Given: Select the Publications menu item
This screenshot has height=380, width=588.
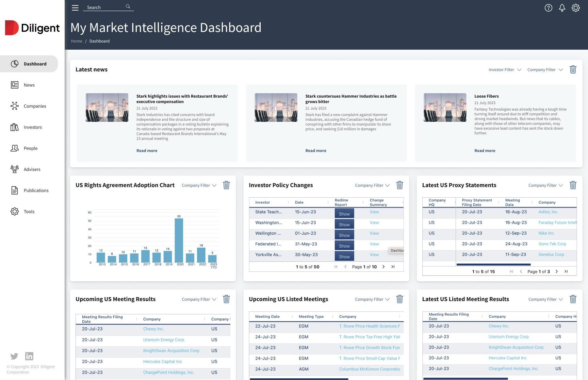Looking at the screenshot, I should point(36,191).
